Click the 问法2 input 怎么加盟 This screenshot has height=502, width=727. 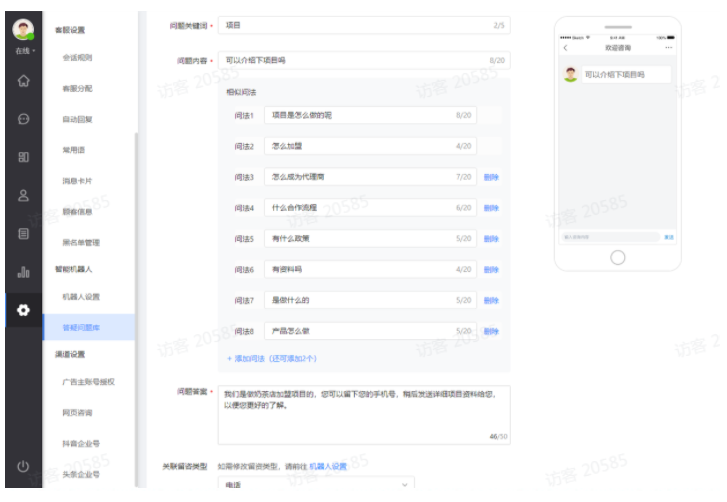coord(370,146)
